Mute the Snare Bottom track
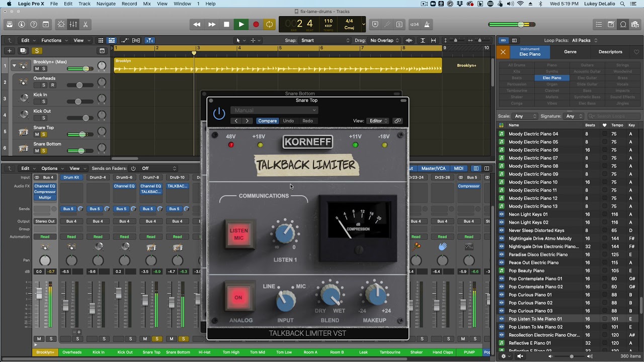Screen dimensions: 644x362 click(37, 151)
